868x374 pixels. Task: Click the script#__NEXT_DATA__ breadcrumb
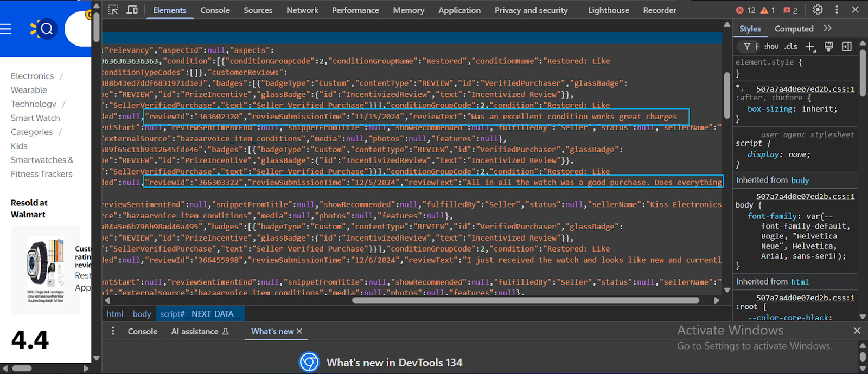(x=200, y=314)
